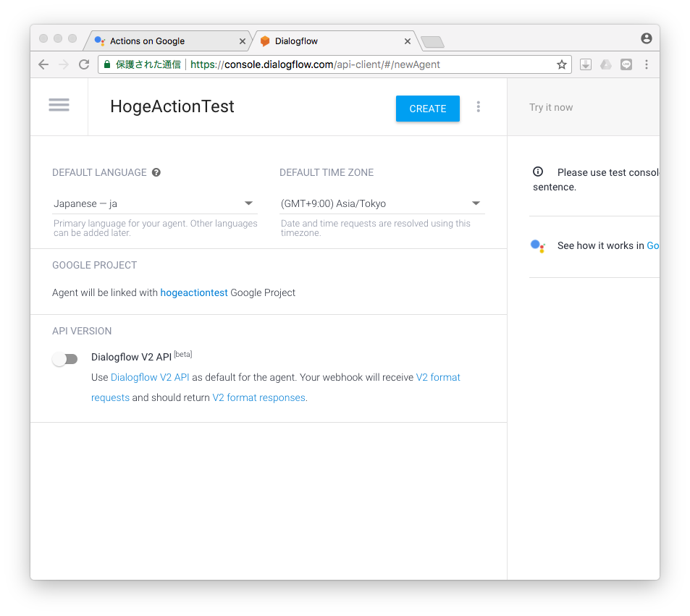Image resolution: width=690 pixels, height=616 pixels.
Task: Click the LINE extension icon
Action: pos(626,64)
